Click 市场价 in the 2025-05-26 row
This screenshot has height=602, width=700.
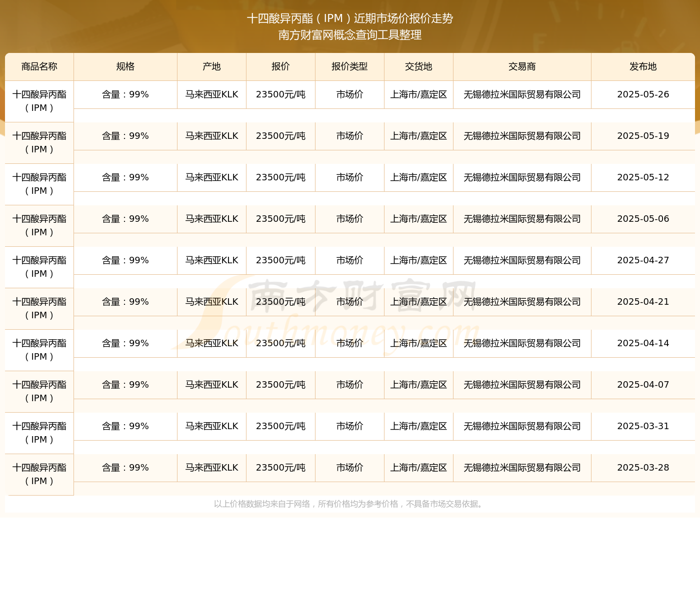click(349, 94)
